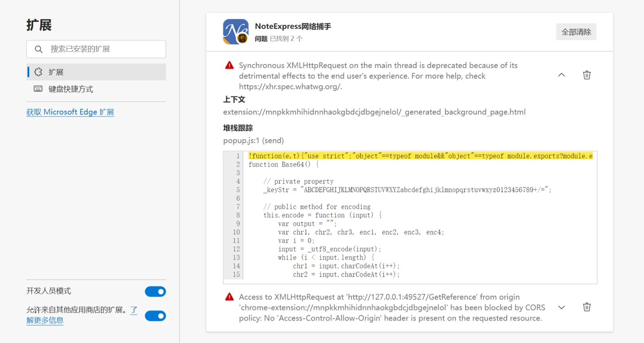The width and height of the screenshot is (644, 343).
Task: Open the 扩展 section in sidebar
Action: (x=96, y=72)
